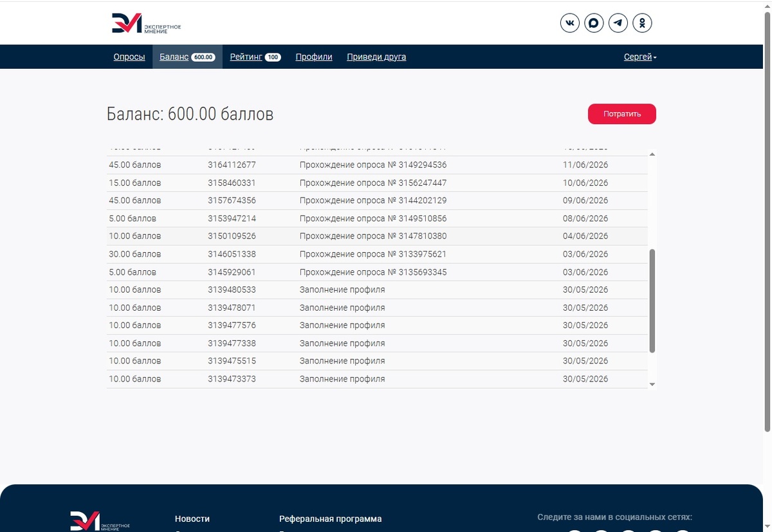Open the Реферальная программа footer link
This screenshot has height=532, width=772.
coord(331,518)
